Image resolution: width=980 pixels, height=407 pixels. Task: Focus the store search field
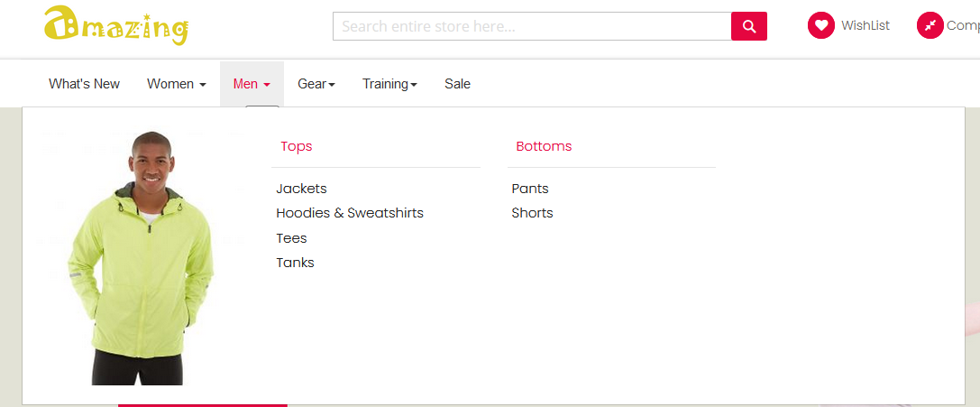click(x=532, y=26)
